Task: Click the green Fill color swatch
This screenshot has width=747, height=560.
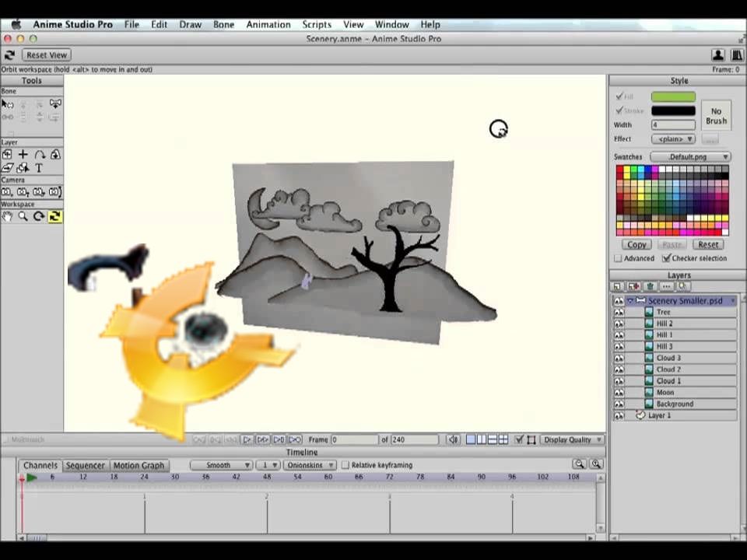Action: [673, 97]
